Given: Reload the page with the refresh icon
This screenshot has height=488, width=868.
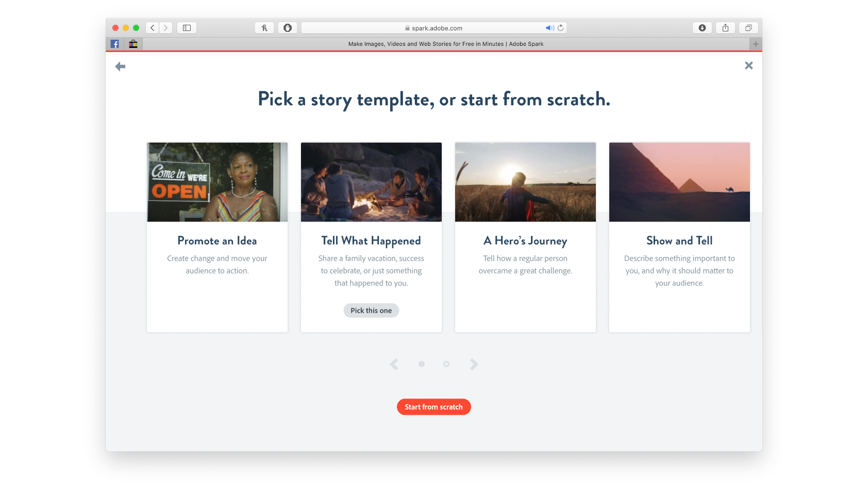Looking at the screenshot, I should pos(561,28).
